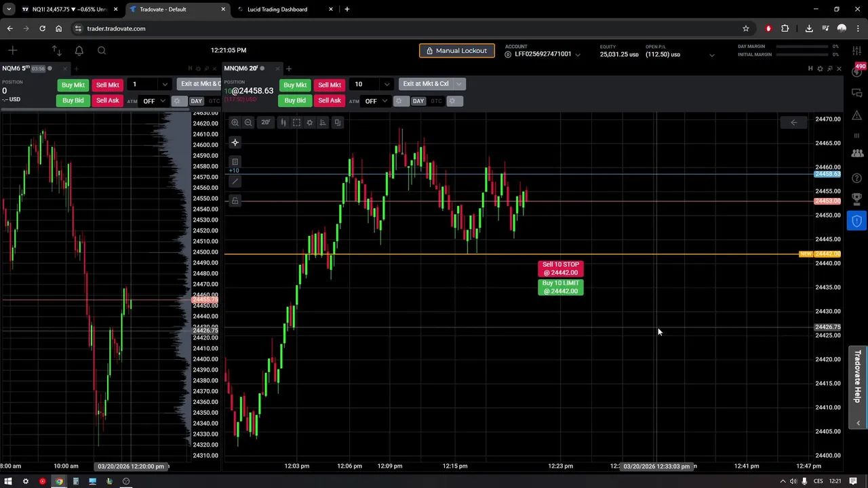The width and height of the screenshot is (868, 488).
Task: Open MNQM6 panel settings gear in header
Action: (820, 68)
